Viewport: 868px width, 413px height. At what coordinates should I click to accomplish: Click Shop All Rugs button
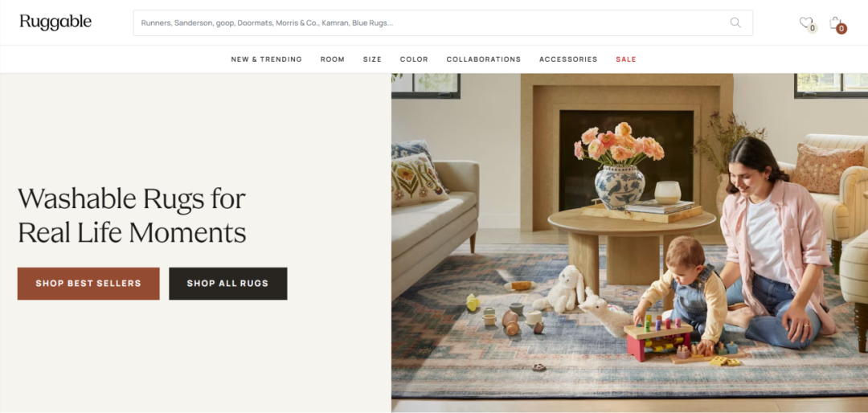point(228,284)
